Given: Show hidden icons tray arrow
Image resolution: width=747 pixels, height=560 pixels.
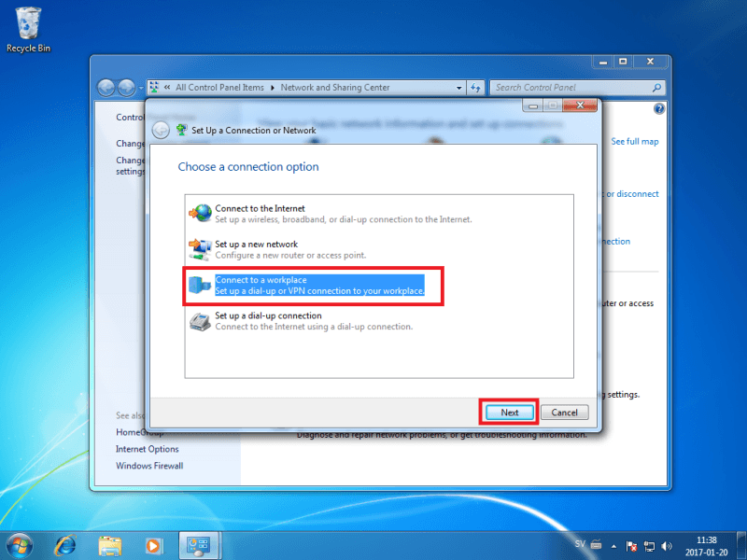Looking at the screenshot, I should (x=613, y=546).
